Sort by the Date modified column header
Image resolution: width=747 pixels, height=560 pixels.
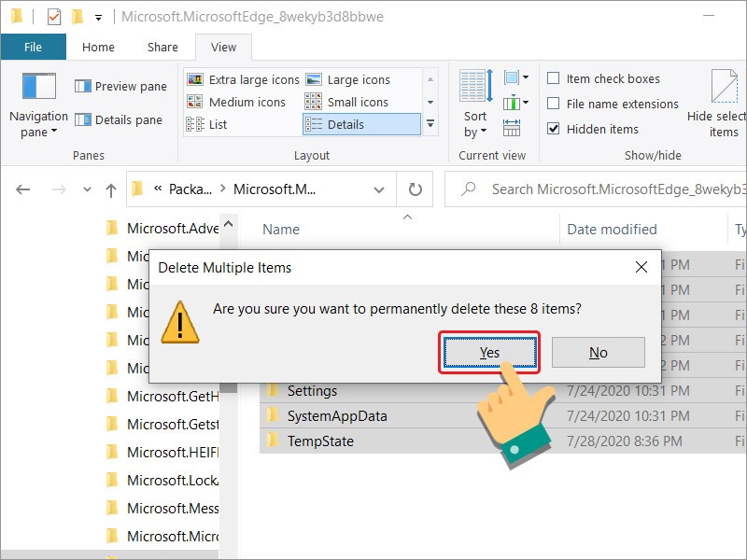pyautogui.click(x=612, y=230)
